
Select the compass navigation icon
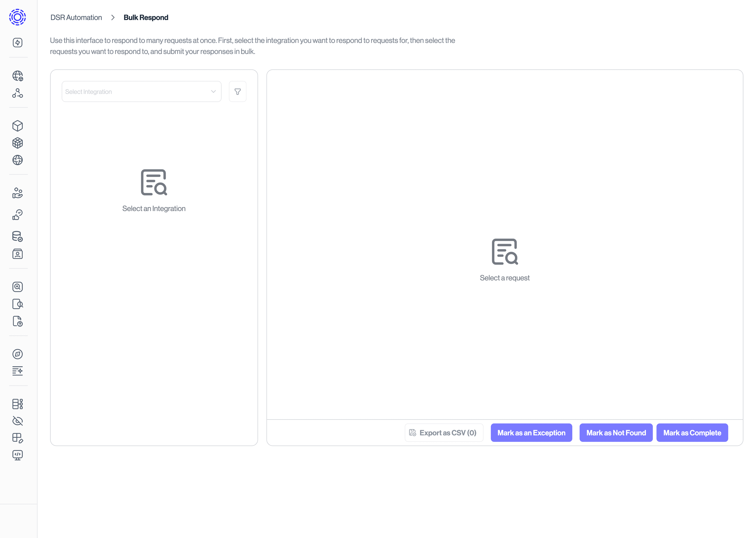[17, 354]
